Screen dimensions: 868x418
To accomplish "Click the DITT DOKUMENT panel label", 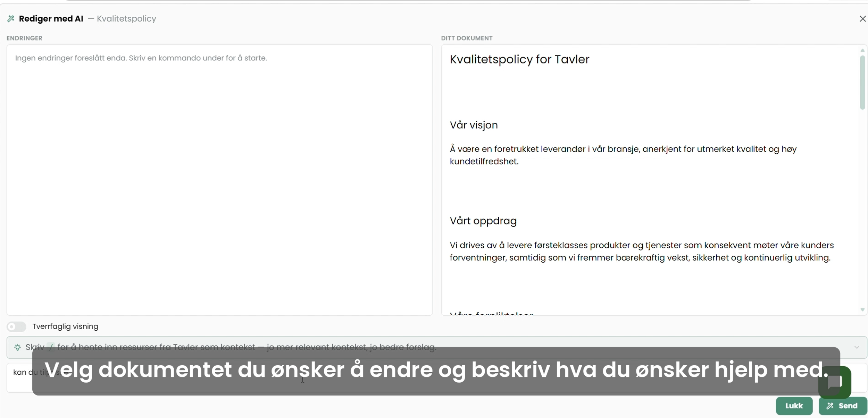I will pos(467,38).
